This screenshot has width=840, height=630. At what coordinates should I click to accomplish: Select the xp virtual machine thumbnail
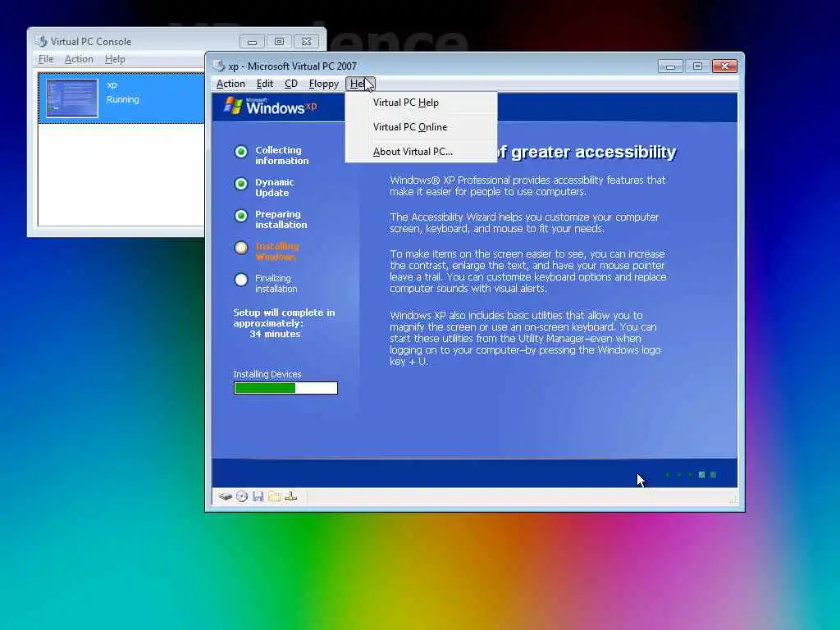(x=72, y=98)
